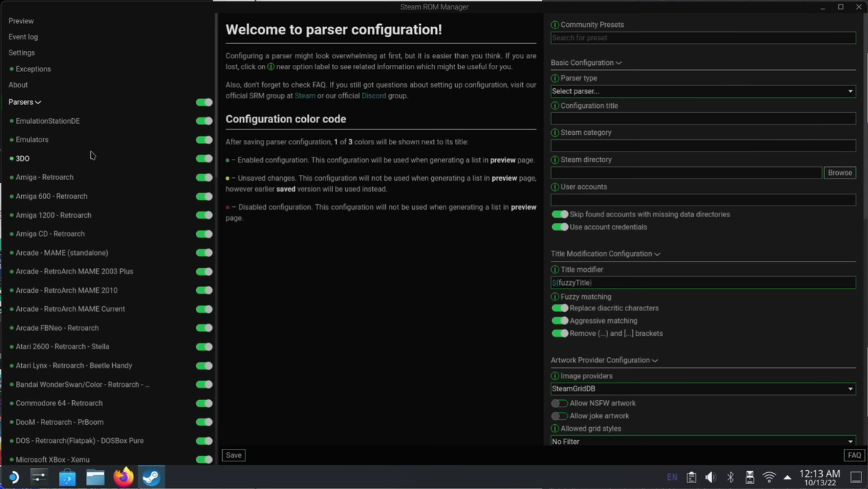This screenshot has height=489, width=868.
Task: Click the Steam directory info icon
Action: [555, 160]
